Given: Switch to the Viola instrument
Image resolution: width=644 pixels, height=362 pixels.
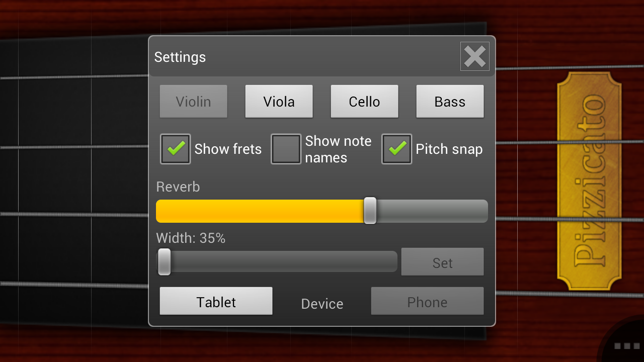Looking at the screenshot, I should [279, 101].
